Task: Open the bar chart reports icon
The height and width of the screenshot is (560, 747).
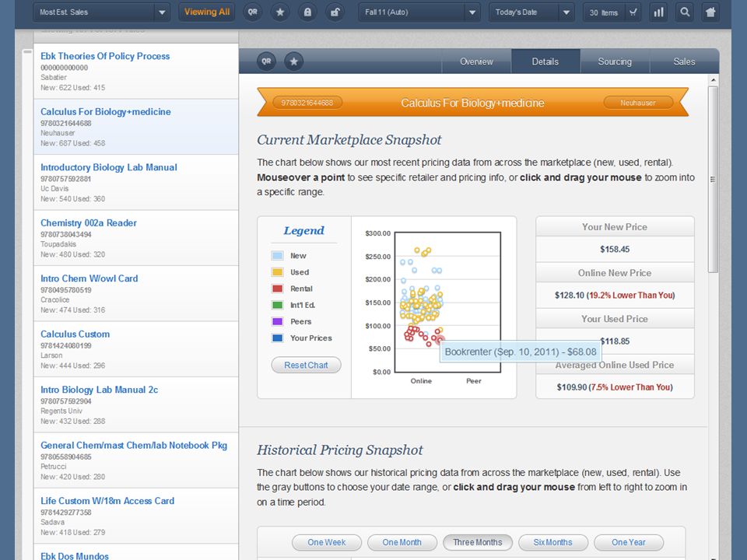Action: pos(658,12)
